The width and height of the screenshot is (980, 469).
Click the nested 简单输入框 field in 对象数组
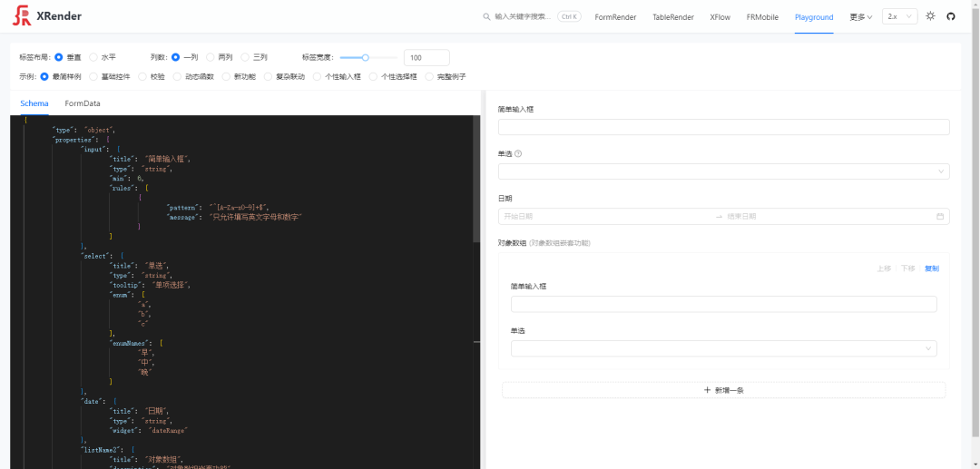coord(724,304)
